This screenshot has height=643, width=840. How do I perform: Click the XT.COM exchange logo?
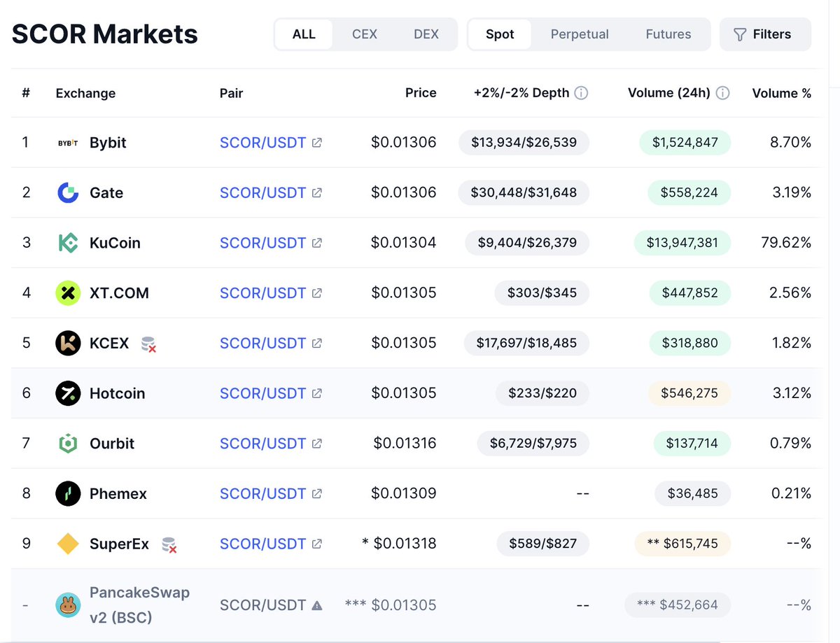pos(68,292)
